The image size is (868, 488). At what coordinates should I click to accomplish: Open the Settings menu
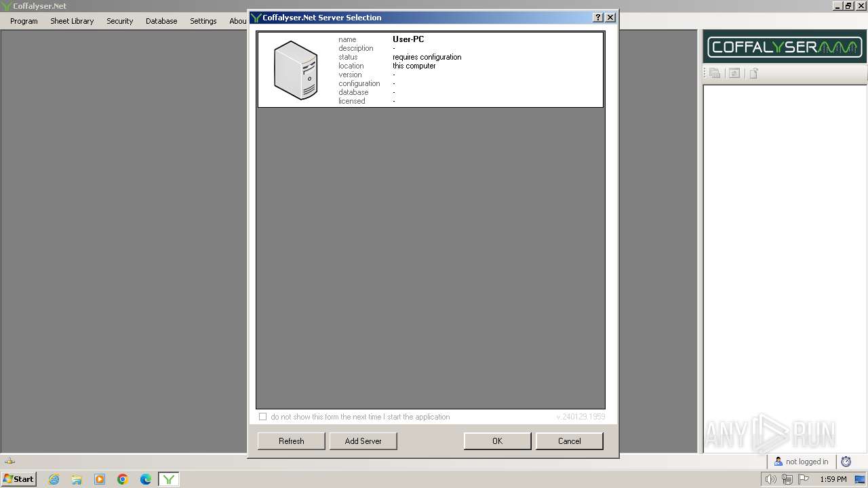[x=203, y=21]
